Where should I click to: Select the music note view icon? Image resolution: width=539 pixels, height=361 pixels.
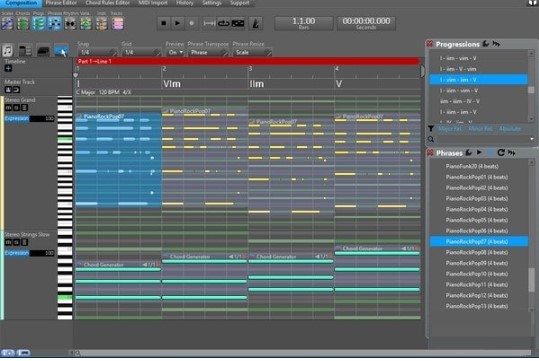8,51
